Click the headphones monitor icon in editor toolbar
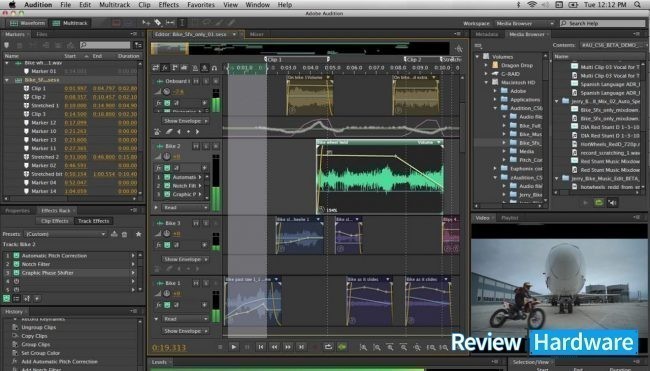 [214, 68]
